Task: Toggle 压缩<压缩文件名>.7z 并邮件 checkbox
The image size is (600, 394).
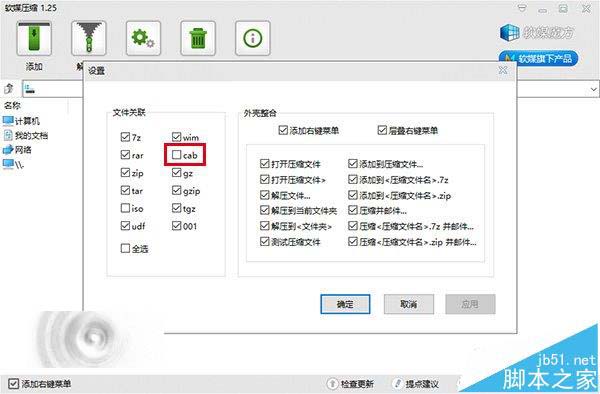Action: pos(353,226)
